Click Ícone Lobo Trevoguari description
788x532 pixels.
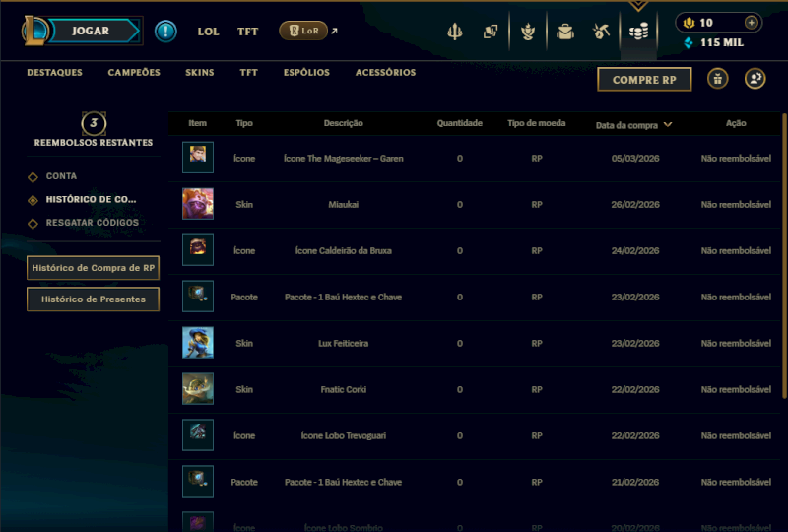click(343, 436)
